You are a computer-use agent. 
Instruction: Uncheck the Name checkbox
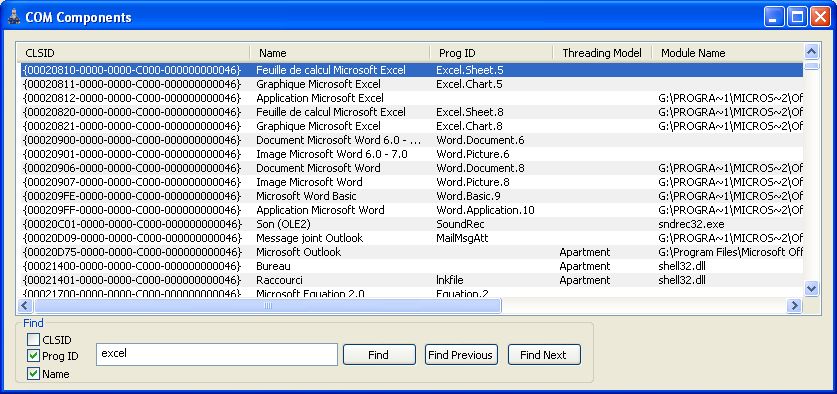34,374
